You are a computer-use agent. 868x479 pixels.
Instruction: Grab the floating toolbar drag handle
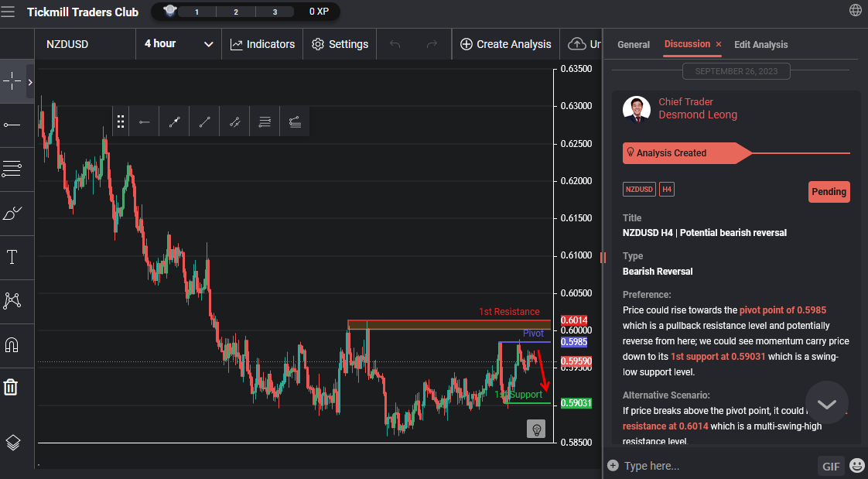pyautogui.click(x=120, y=121)
